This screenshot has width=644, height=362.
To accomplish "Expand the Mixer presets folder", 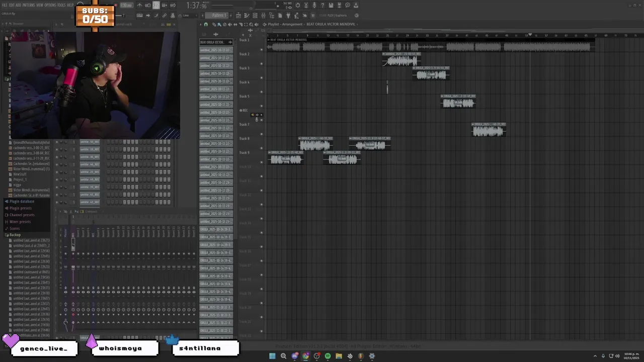I will (x=20, y=222).
